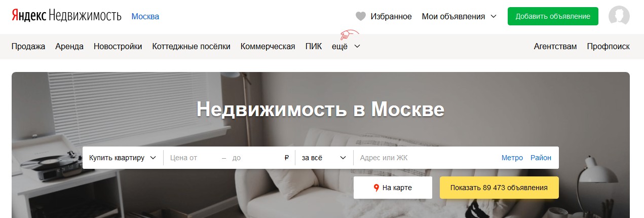Viewport: 644px width, 218px height.
Task: Click the Добавить объявление button
Action: (x=553, y=16)
